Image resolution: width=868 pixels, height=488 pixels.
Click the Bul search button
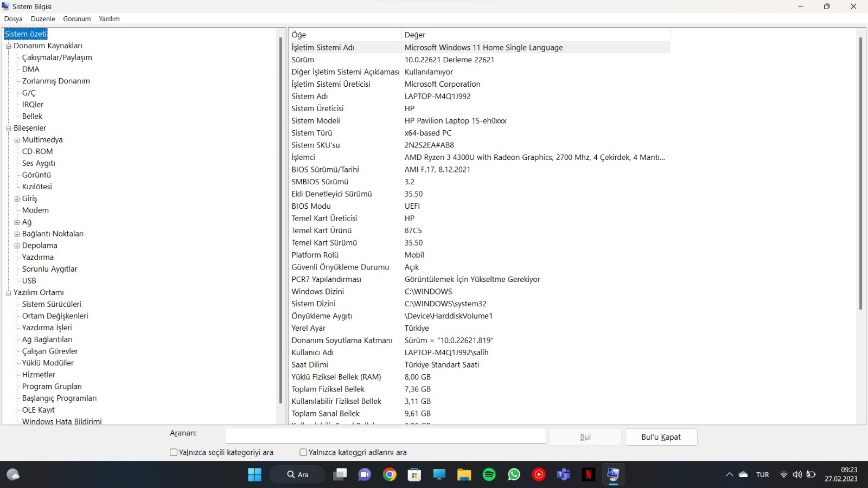(585, 437)
